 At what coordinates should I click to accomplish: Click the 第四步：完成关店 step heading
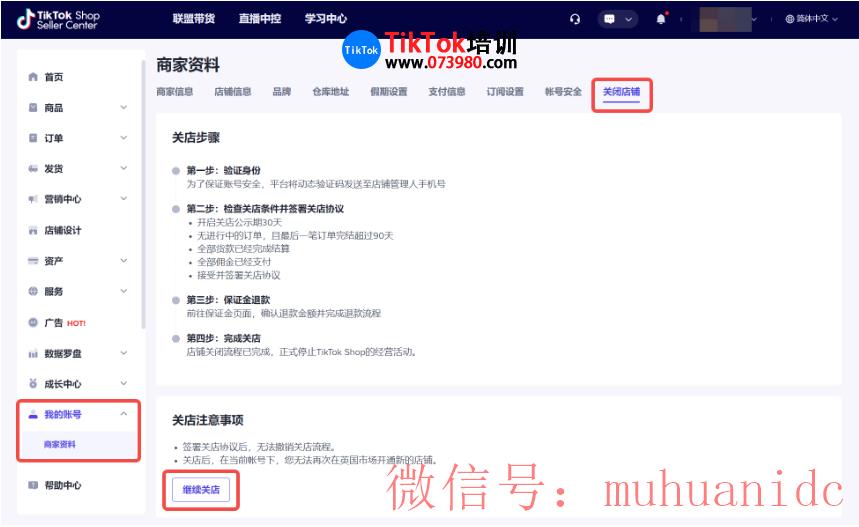click(224, 338)
